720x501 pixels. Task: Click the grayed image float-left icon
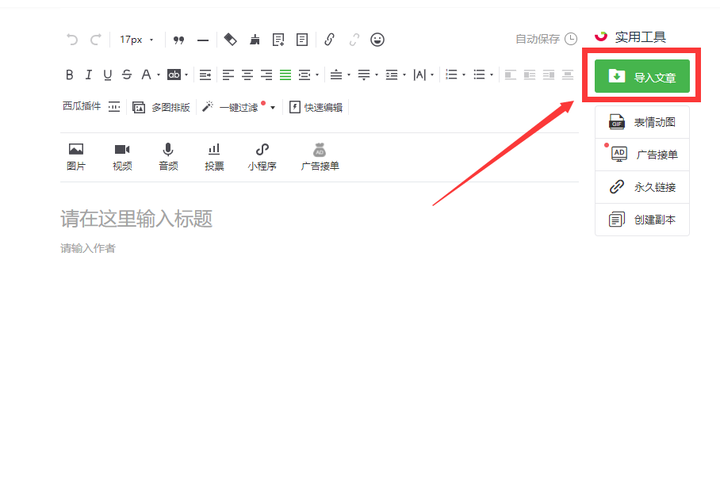(x=510, y=75)
